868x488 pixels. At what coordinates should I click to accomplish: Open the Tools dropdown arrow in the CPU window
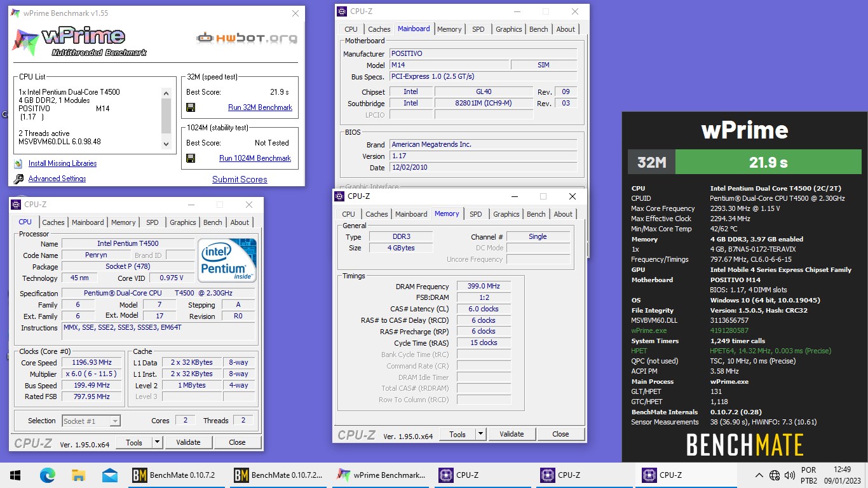pos(157,442)
